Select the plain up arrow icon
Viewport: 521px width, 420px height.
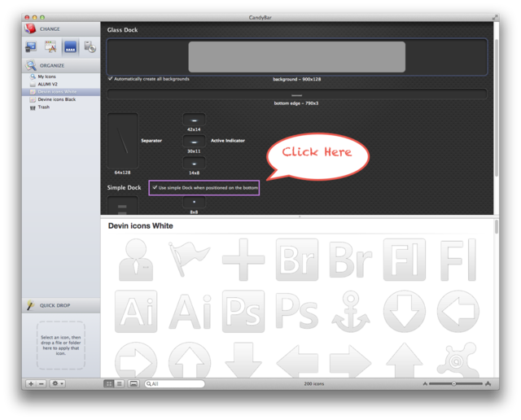(405, 361)
